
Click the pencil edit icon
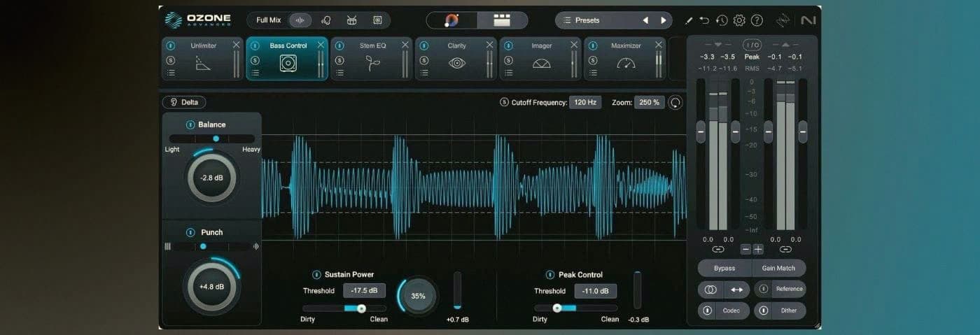(x=688, y=21)
